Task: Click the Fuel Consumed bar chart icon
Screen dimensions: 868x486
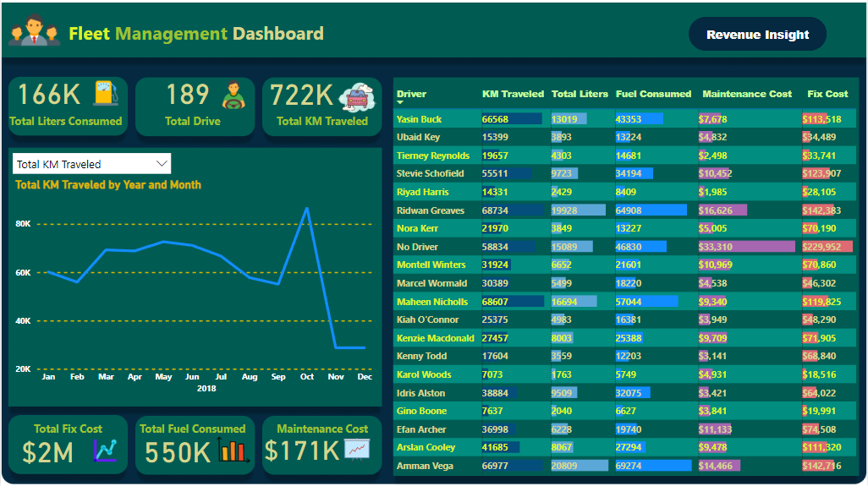Action: 233,451
